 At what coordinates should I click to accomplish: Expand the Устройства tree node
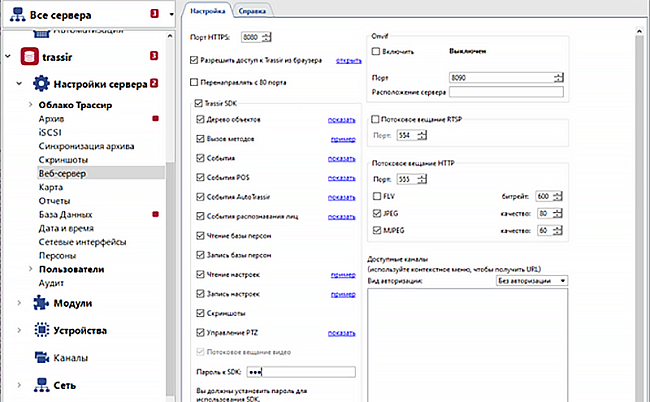tap(19, 330)
